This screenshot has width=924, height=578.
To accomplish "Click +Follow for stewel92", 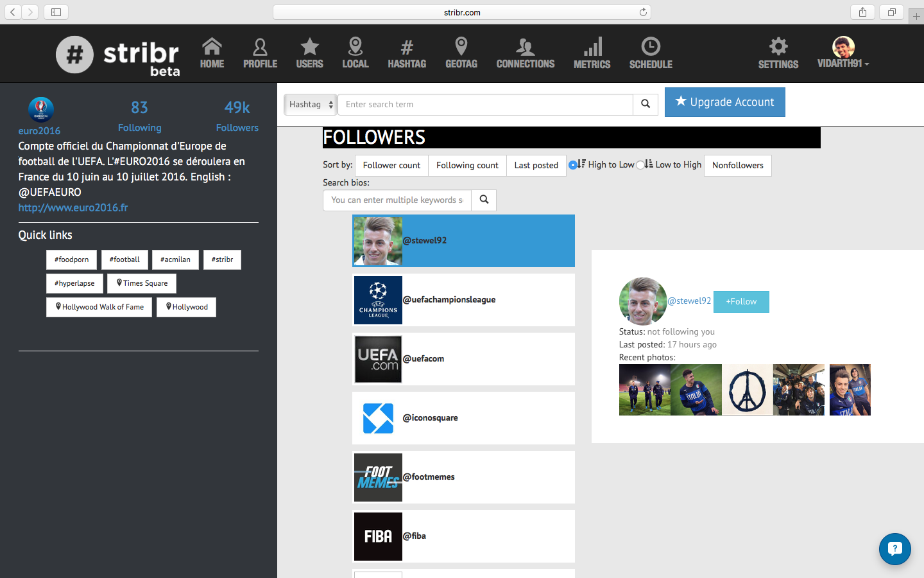I will [741, 301].
